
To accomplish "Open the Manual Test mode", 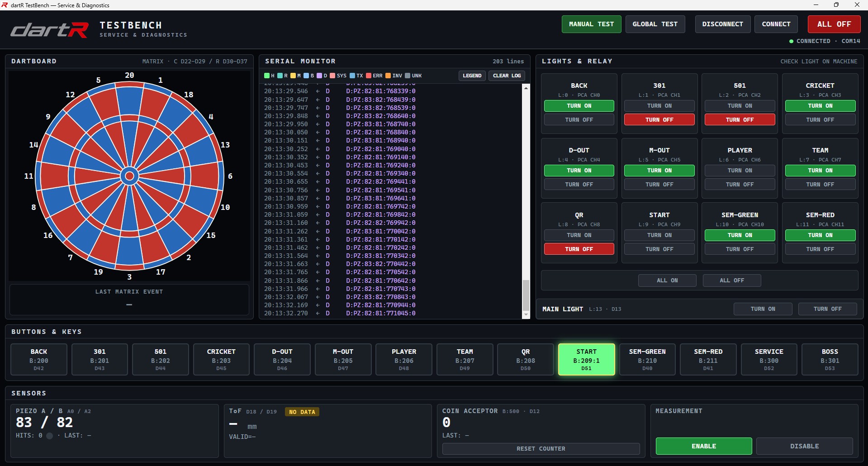I will [591, 24].
